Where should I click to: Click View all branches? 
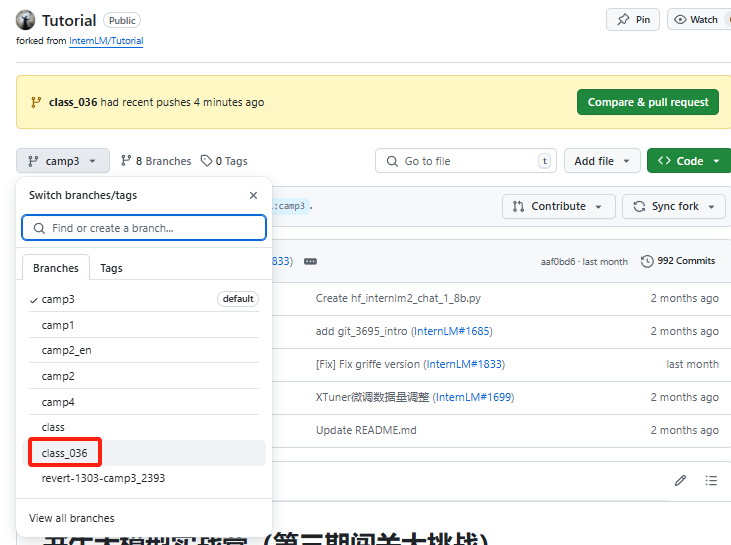tap(72, 518)
